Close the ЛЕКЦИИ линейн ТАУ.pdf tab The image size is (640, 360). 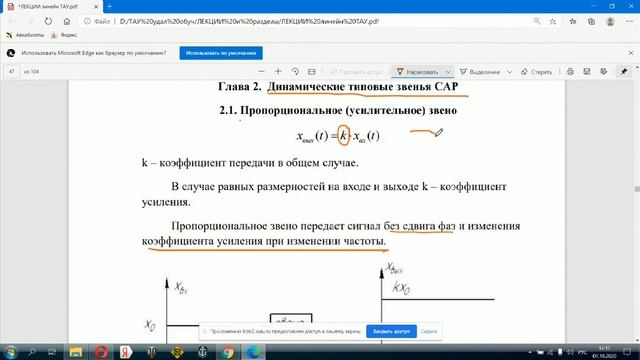click(x=96, y=7)
